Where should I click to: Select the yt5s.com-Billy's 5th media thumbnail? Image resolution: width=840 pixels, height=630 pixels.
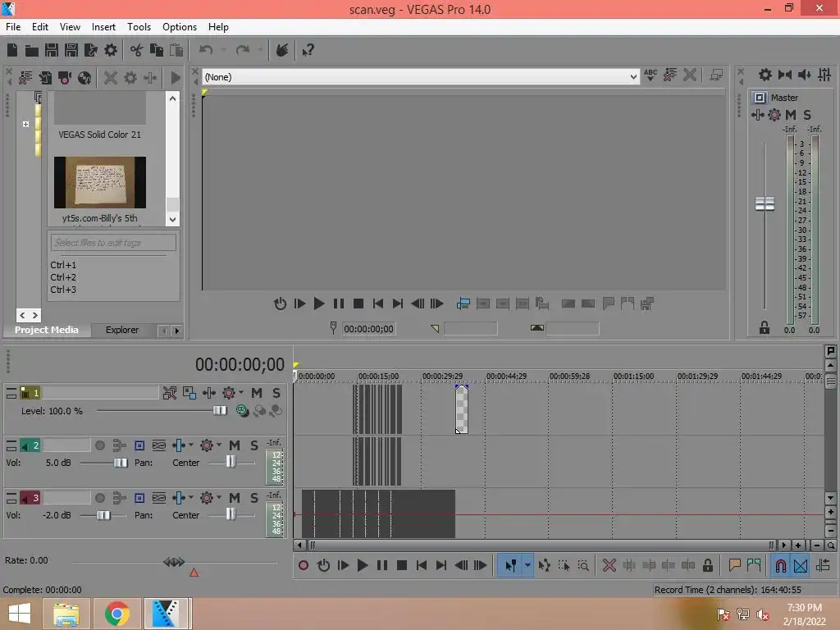(x=99, y=182)
